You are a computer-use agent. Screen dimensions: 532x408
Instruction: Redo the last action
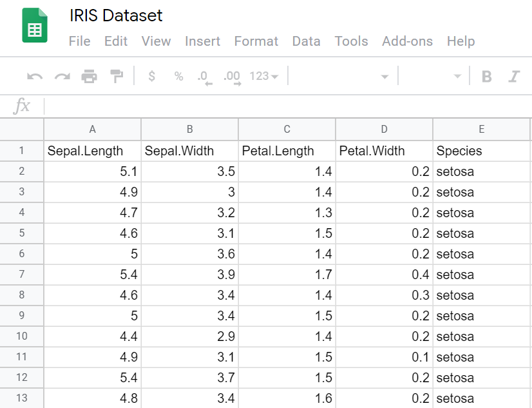tap(62, 76)
